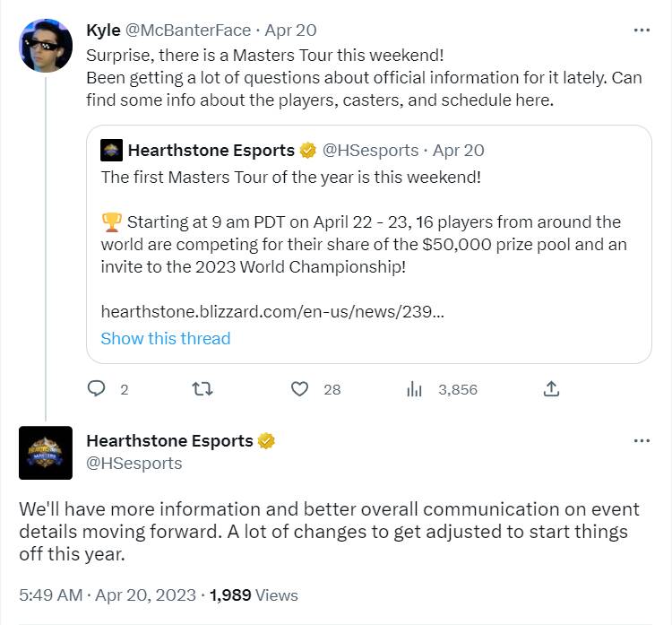Click 5:49 AM Apr 20, 2023 timestamp
The image size is (672, 625).
point(106,595)
